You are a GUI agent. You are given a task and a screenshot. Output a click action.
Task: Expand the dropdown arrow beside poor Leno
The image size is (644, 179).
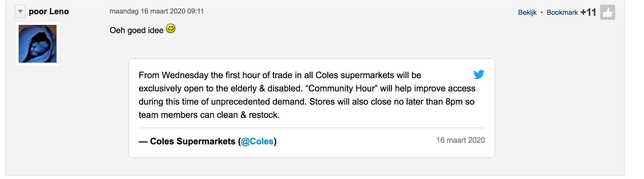click(20, 12)
